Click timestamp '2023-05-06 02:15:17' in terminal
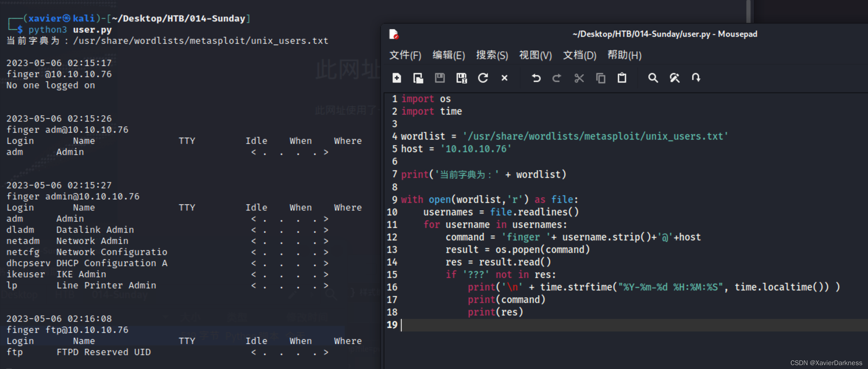The width and height of the screenshot is (868, 369). click(59, 63)
